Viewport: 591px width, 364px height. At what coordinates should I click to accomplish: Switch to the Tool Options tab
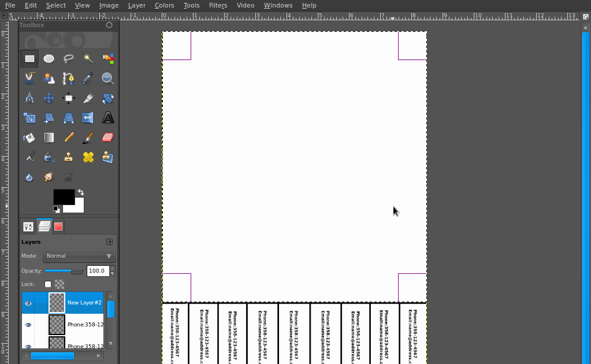pyautogui.click(x=28, y=226)
